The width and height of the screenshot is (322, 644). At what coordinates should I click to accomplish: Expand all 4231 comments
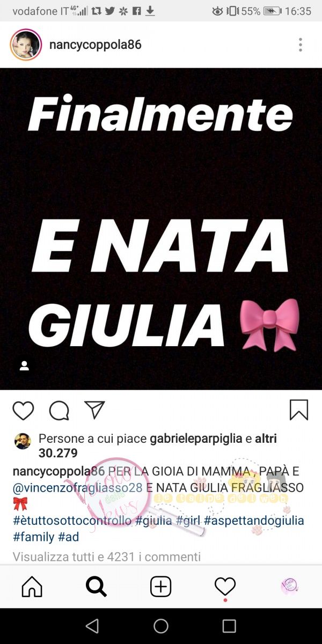point(107,557)
